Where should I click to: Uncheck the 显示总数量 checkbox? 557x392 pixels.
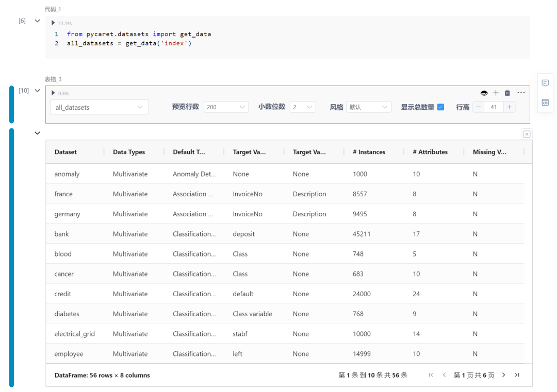click(x=440, y=107)
